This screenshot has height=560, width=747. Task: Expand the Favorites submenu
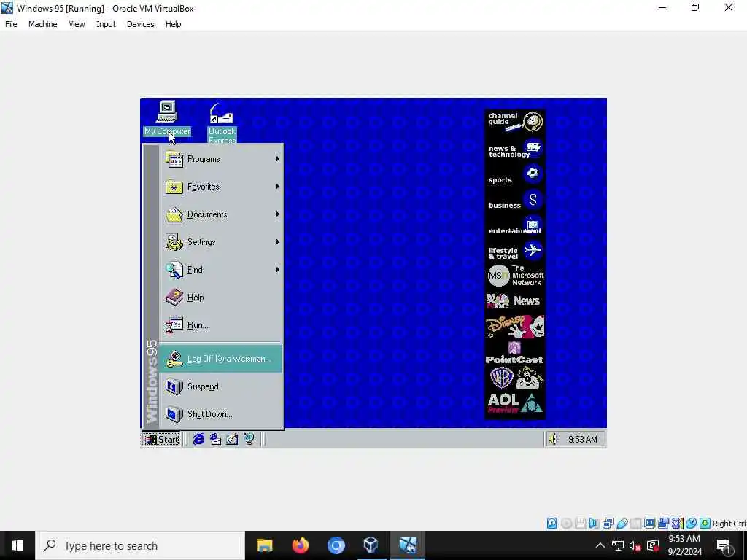(x=222, y=187)
